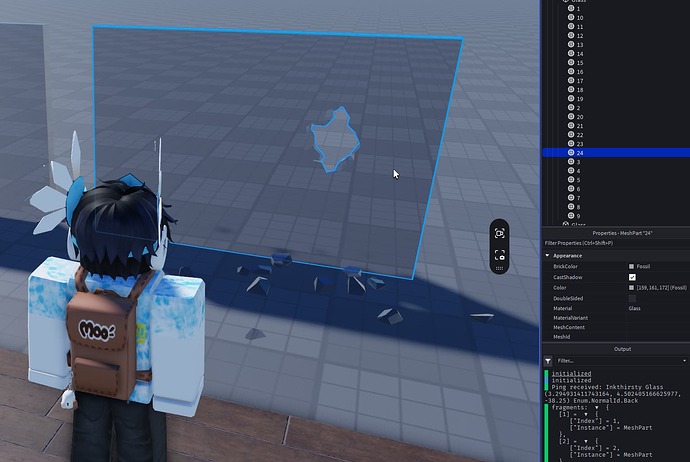The width and height of the screenshot is (690, 462).
Task: Click MeshPart icon of item 4
Action: click(x=571, y=171)
